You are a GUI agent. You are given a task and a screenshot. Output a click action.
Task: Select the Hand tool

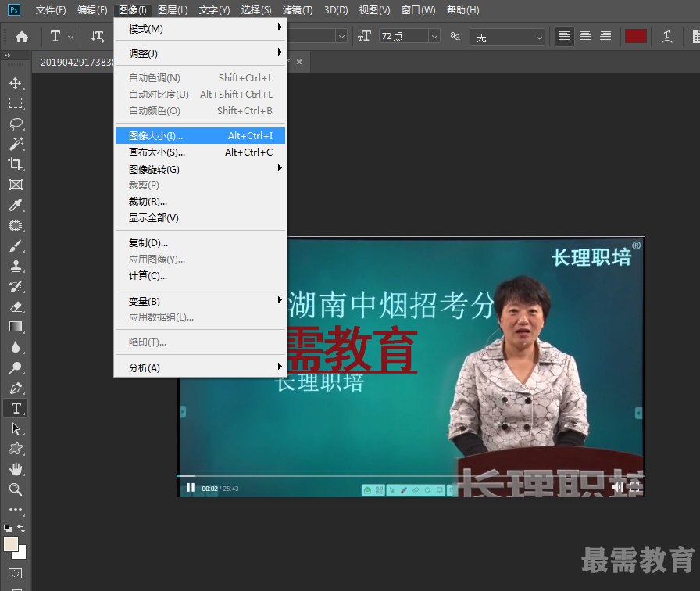pos(16,469)
